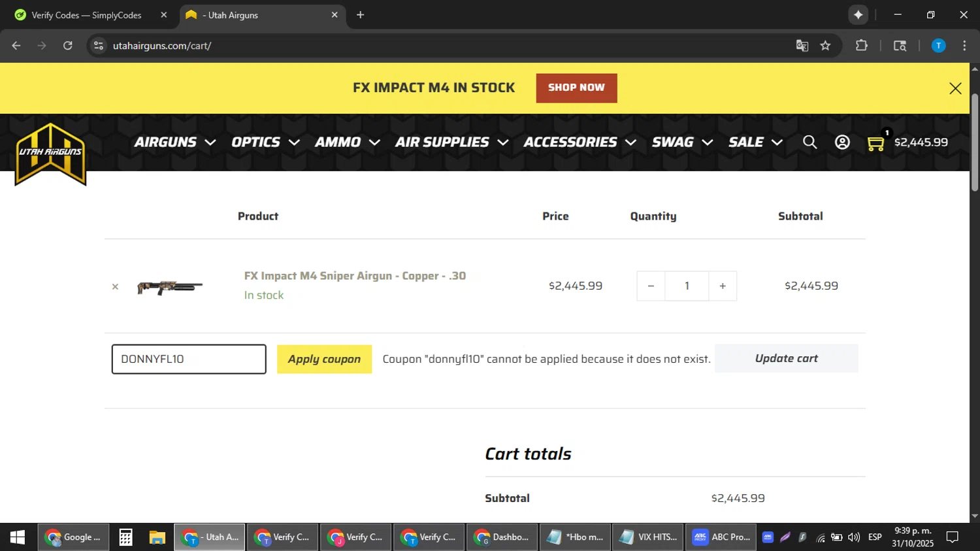Viewport: 980px width, 551px height.
Task: Click the ESP language indicator
Action: [875, 537]
